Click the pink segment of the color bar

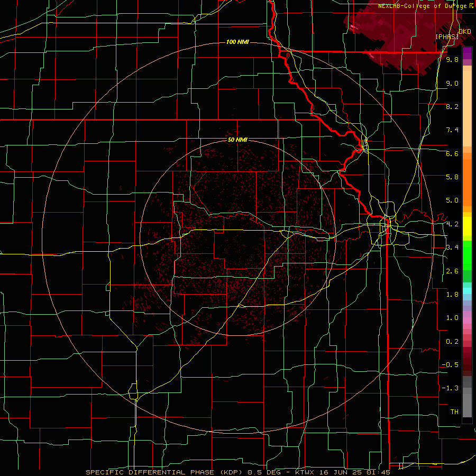(x=467, y=321)
